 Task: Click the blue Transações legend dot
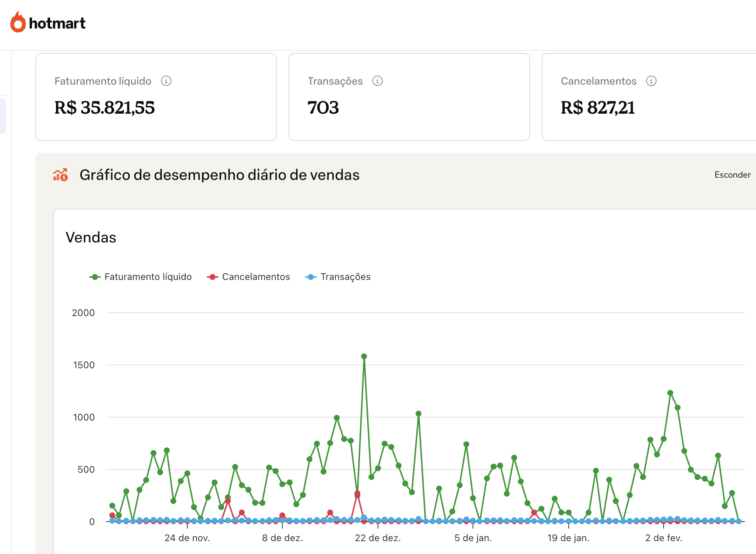coord(311,277)
